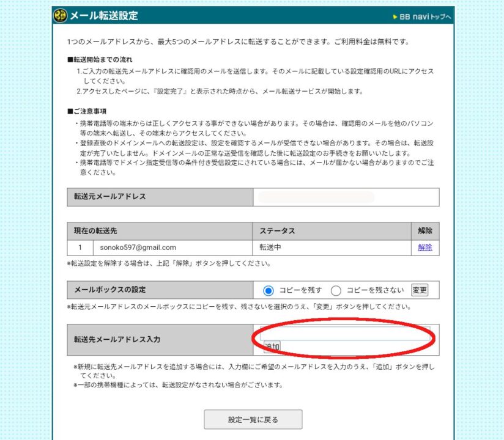
Task: Click the 追加 button
Action: pos(272,346)
